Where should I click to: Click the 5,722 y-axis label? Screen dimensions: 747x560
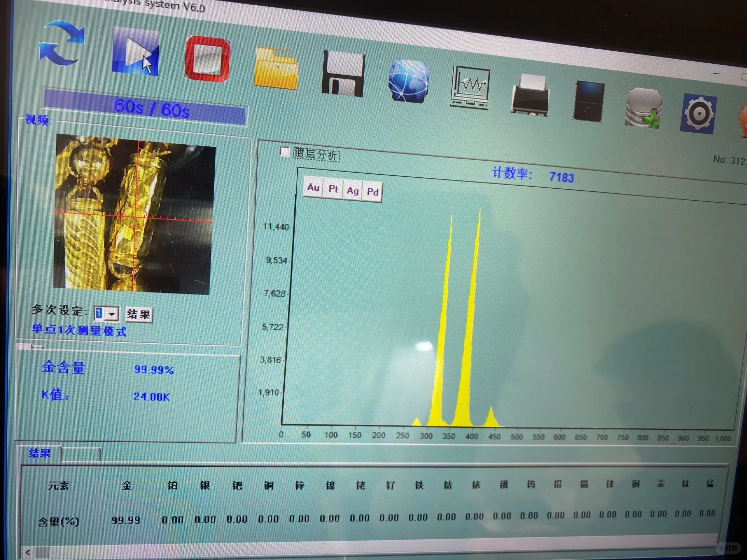pyautogui.click(x=273, y=327)
